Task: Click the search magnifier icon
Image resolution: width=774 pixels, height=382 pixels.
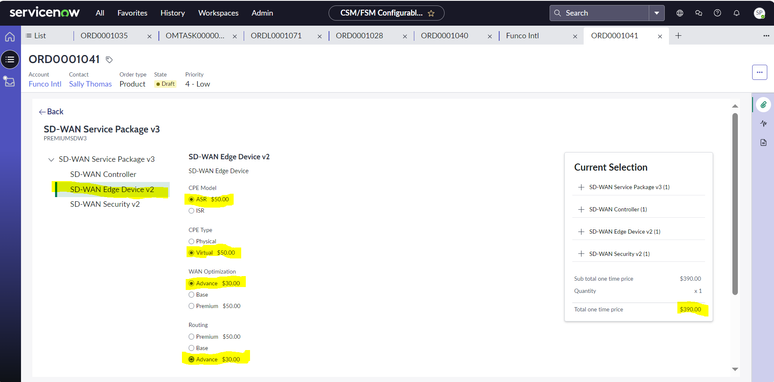Action: [x=558, y=13]
